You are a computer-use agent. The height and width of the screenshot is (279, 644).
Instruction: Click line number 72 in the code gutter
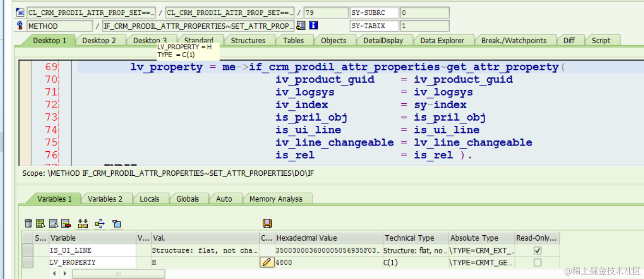click(51, 104)
